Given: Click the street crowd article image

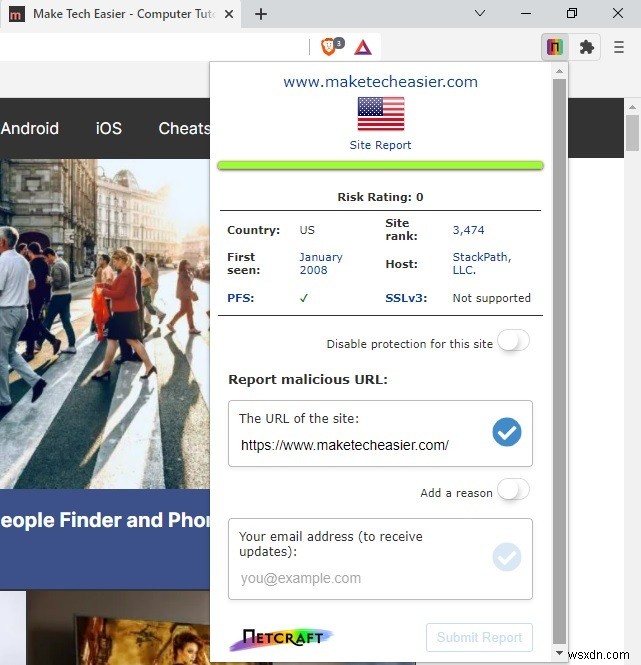Looking at the screenshot, I should coord(105,324).
